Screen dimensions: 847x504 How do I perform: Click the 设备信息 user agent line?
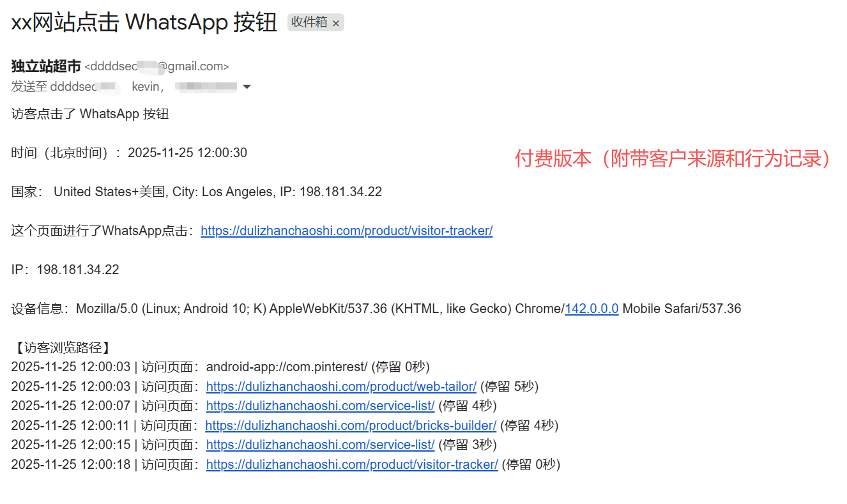tap(376, 309)
